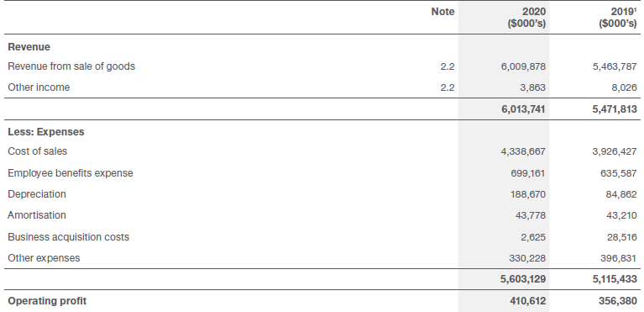This screenshot has width=644, height=312.
Task: Select the 2019 Amortisation value 43,210
Action: click(x=621, y=215)
